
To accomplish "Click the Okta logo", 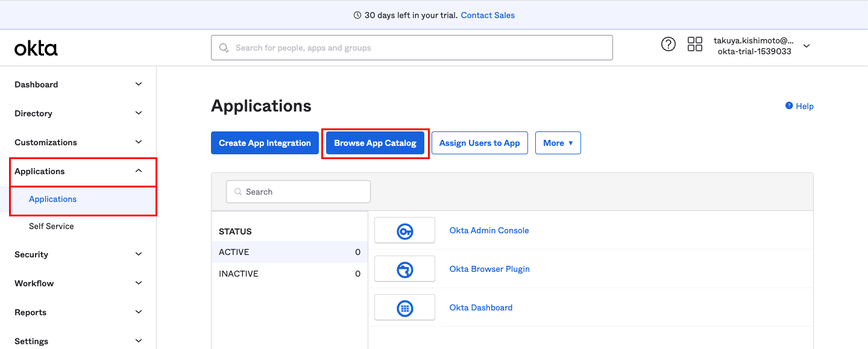I will [x=36, y=48].
